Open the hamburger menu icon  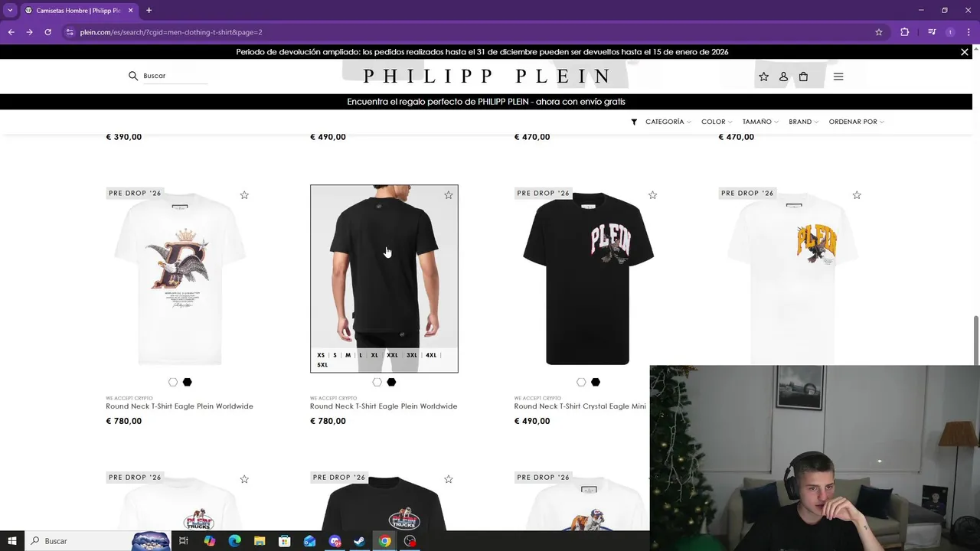838,77
